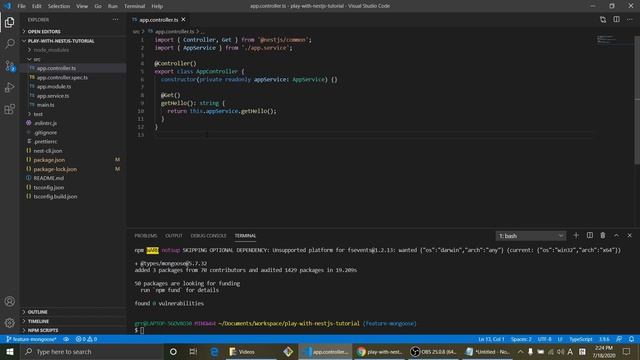The image size is (640, 360).
Task: Open the Help menu
Action: (157, 6)
